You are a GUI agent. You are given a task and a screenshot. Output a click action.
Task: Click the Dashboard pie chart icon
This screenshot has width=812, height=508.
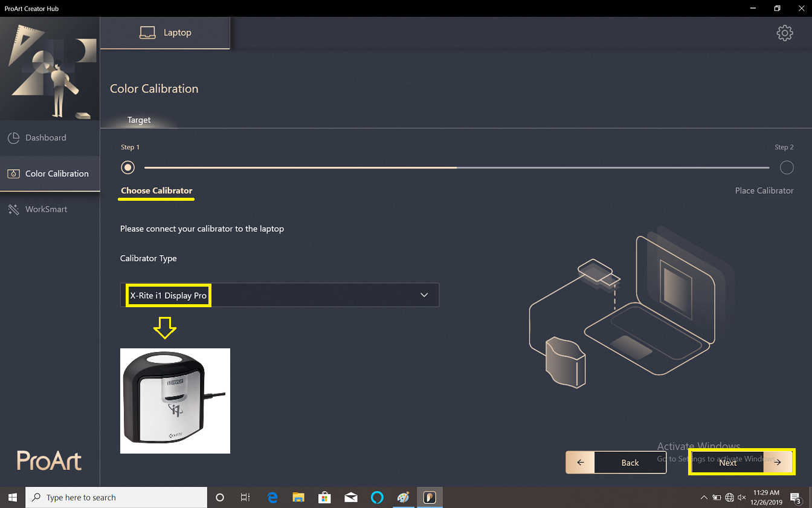coord(13,138)
